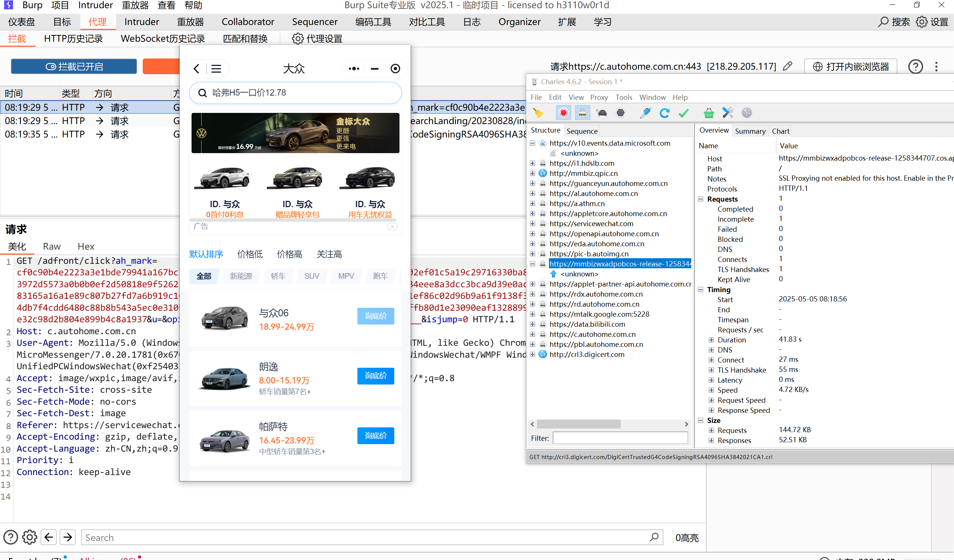Open the mini program options with three-dots icon
This screenshot has height=560, width=954.
point(354,69)
